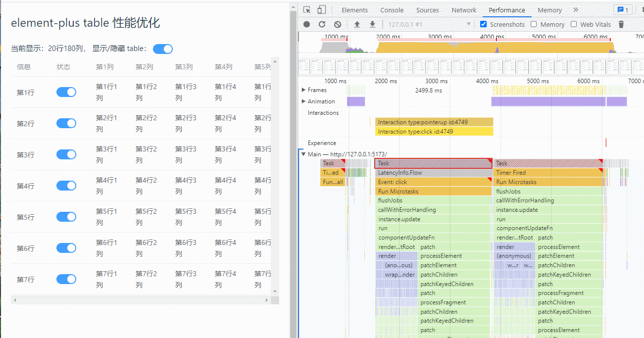This screenshot has height=338, width=644.
Task: Enable the Memory checkbox
Action: point(533,24)
